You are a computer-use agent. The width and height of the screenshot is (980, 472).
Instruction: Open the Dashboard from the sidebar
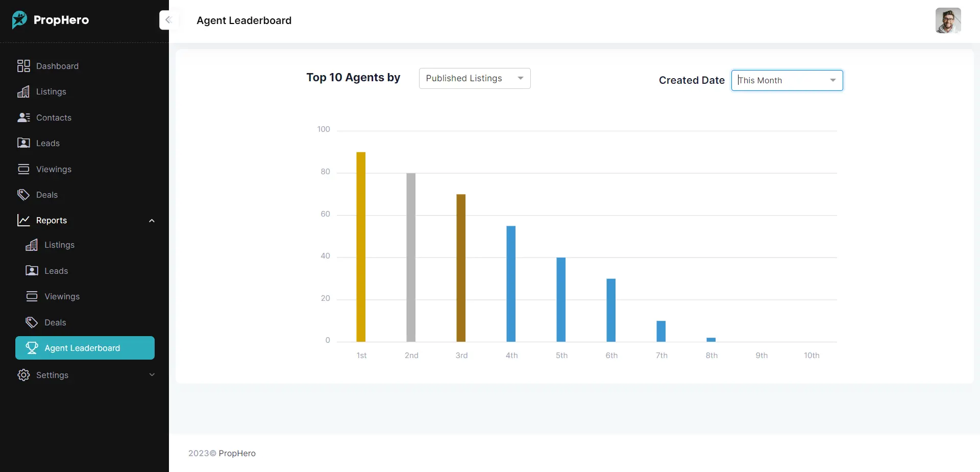(x=23, y=66)
